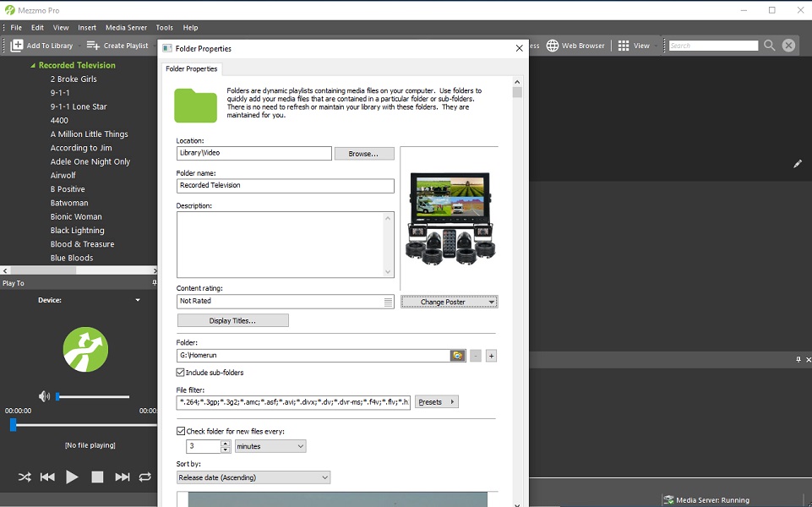Open the Help menu
The height and width of the screenshot is (507, 812).
click(190, 27)
